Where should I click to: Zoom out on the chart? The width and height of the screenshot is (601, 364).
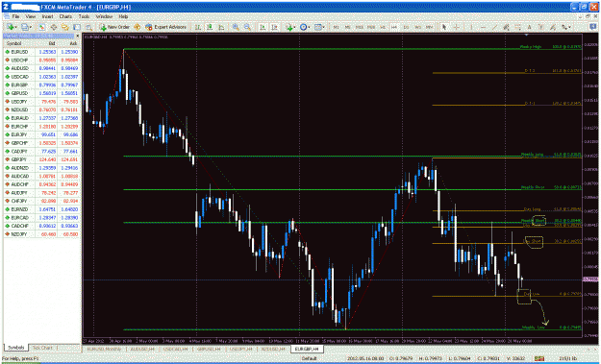[247, 27]
